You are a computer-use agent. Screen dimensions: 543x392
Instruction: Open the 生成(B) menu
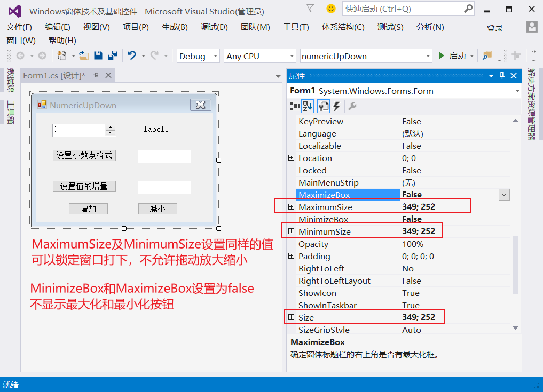coord(175,27)
